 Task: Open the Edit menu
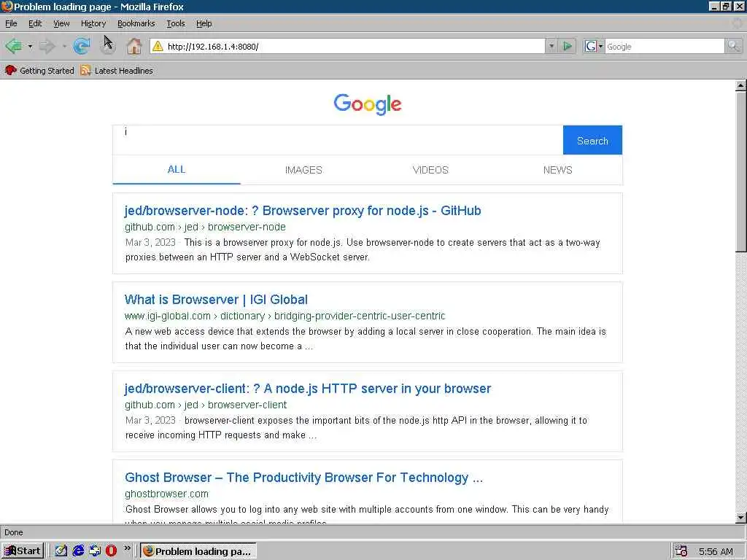[x=35, y=23]
